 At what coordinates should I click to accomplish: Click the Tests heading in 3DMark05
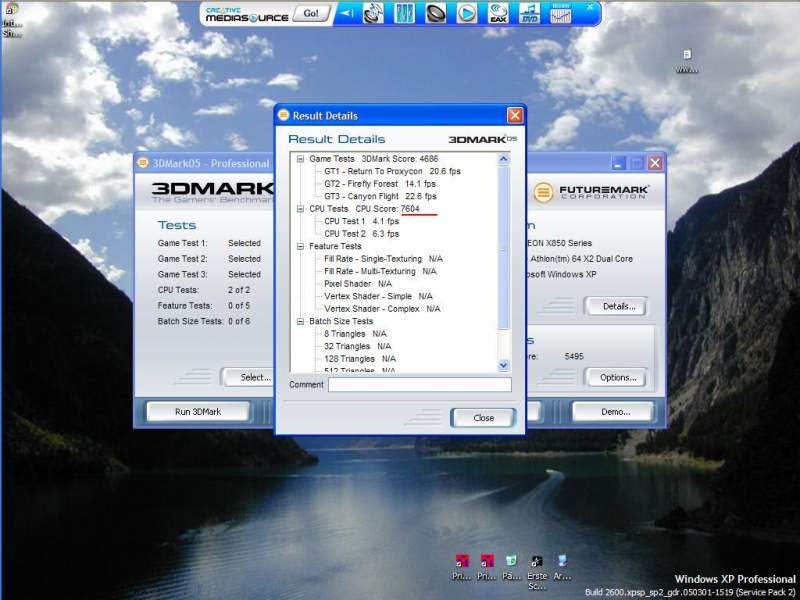click(177, 225)
